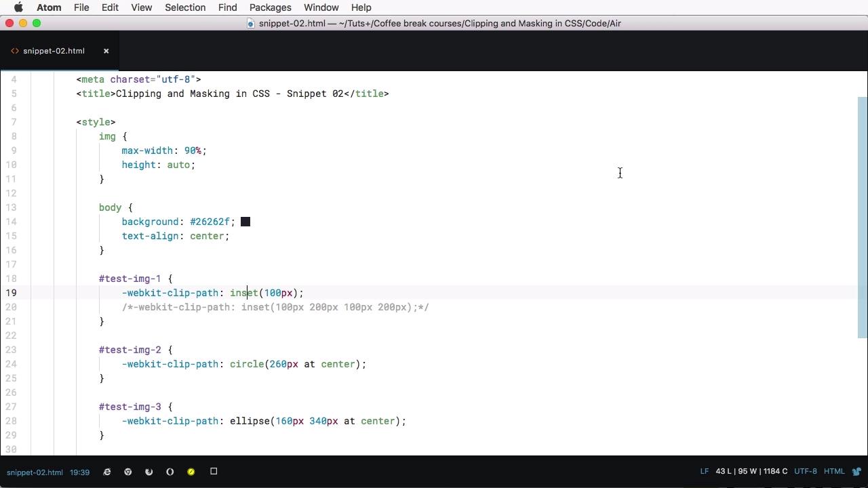The width and height of the screenshot is (868, 488).
Task: Open the Atom menu
Action: pos(48,7)
